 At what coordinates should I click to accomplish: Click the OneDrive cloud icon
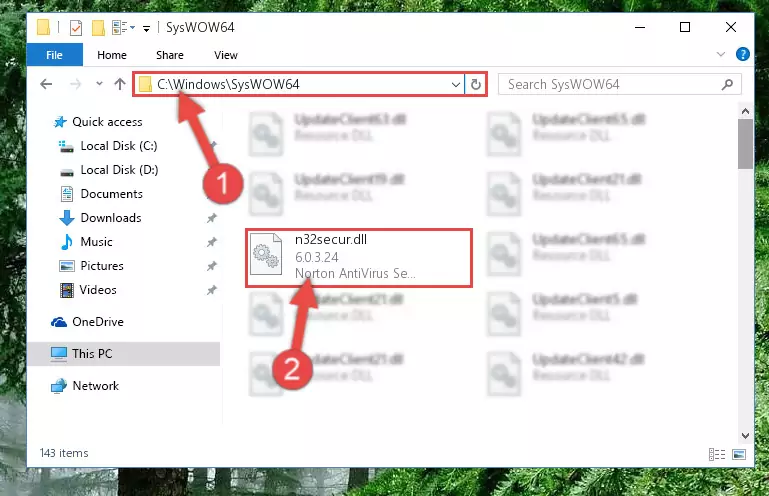59,322
